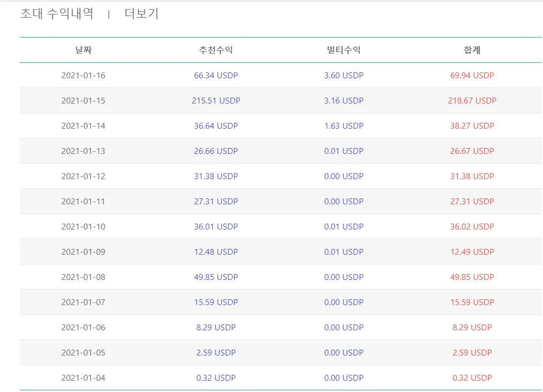Select the 초대 수익내역 heading
The width and height of the screenshot is (543, 392).
[x=57, y=14]
